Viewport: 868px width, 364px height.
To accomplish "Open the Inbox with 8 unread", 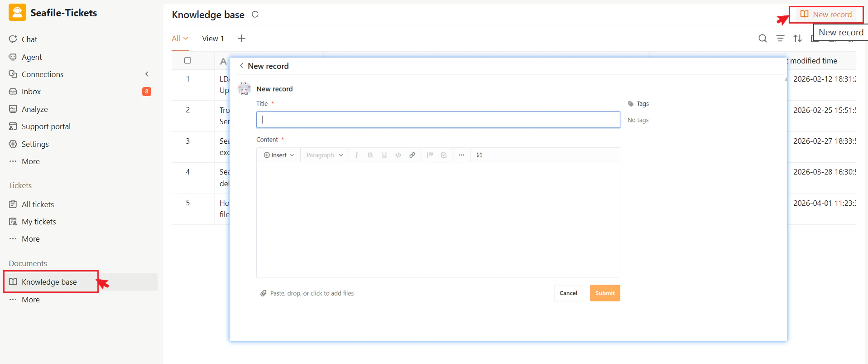I will click(31, 92).
